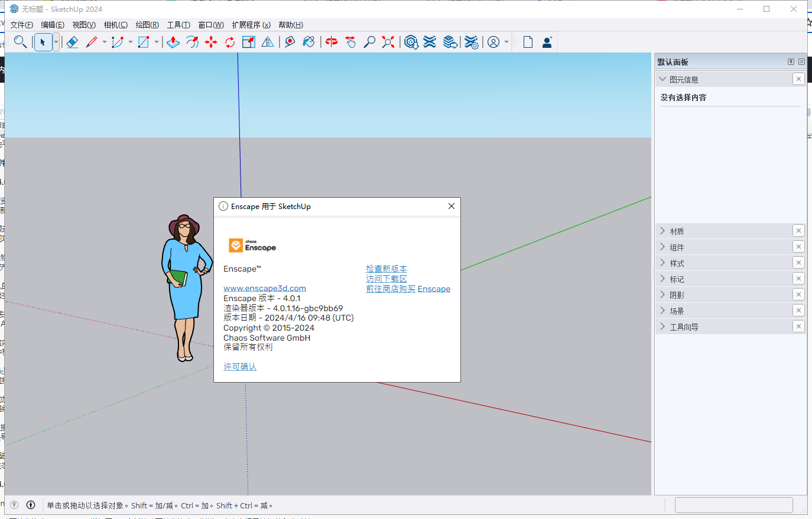Expand the 组件 panel section

[x=662, y=247]
